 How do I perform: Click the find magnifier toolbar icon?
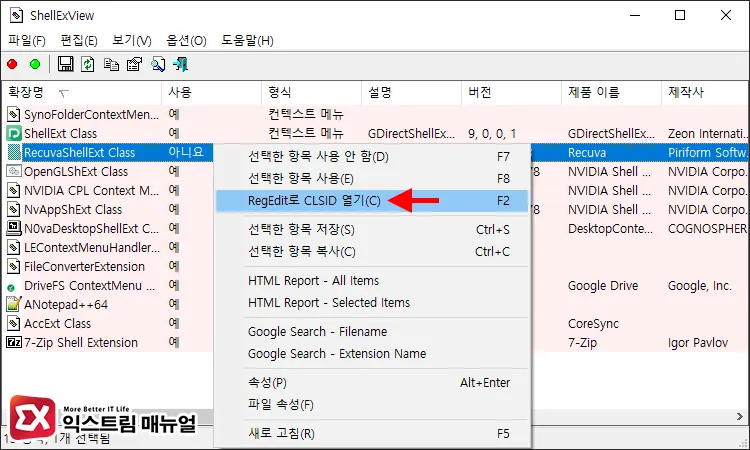(x=158, y=64)
